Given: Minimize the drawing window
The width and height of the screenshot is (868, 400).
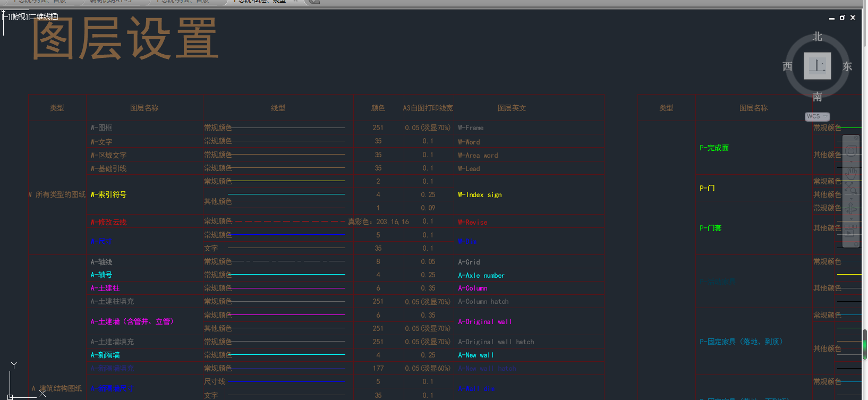Looking at the screenshot, I should pos(832,18).
